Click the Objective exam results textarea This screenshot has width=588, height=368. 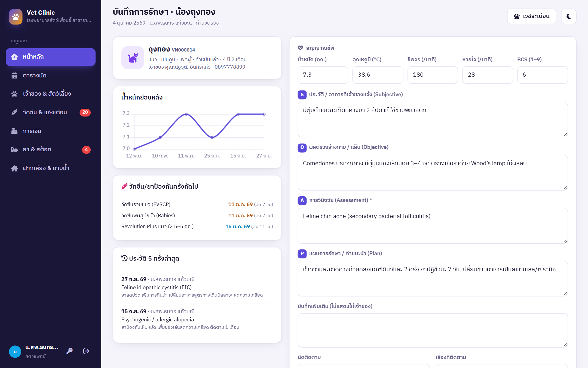point(433,173)
